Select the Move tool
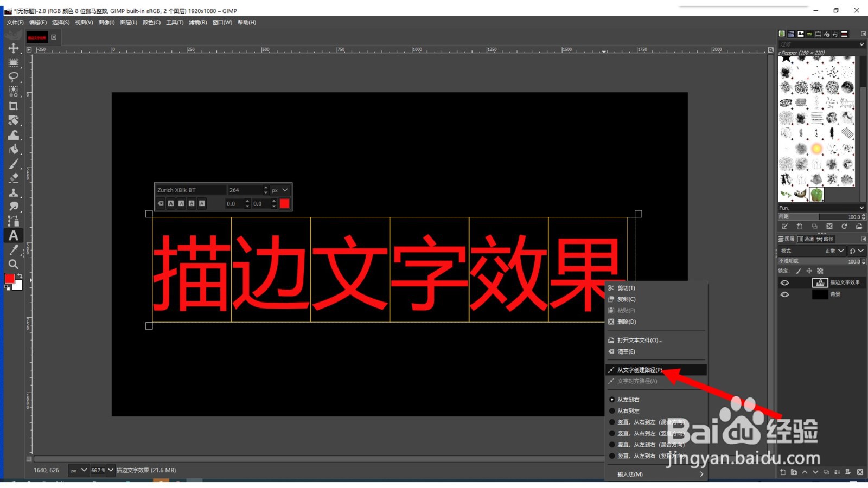 [x=13, y=48]
